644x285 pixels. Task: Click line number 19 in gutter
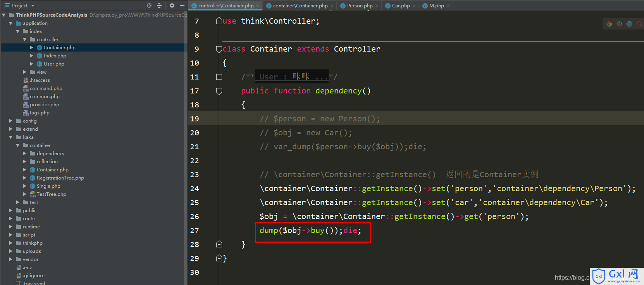195,119
